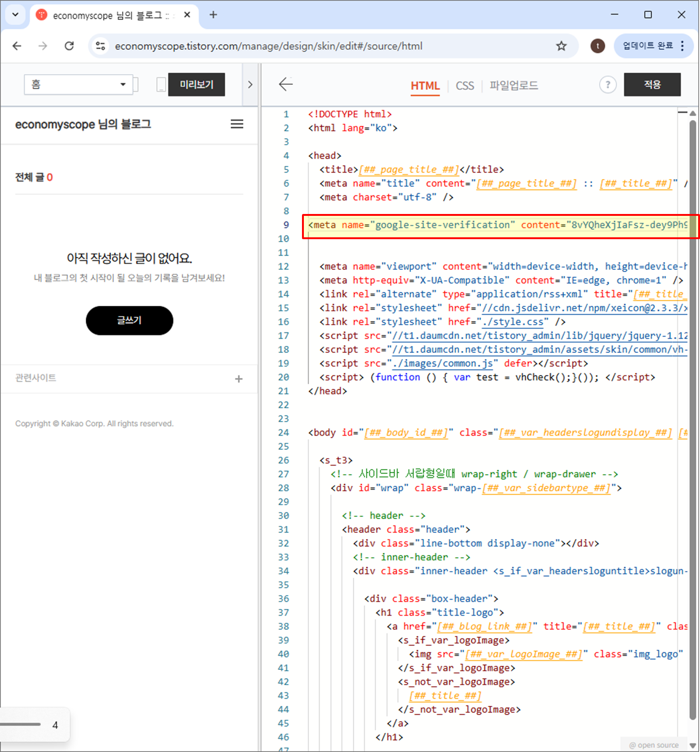The width and height of the screenshot is (700, 752).
Task: Click the meta charset utf-8 line
Action: [x=386, y=197]
